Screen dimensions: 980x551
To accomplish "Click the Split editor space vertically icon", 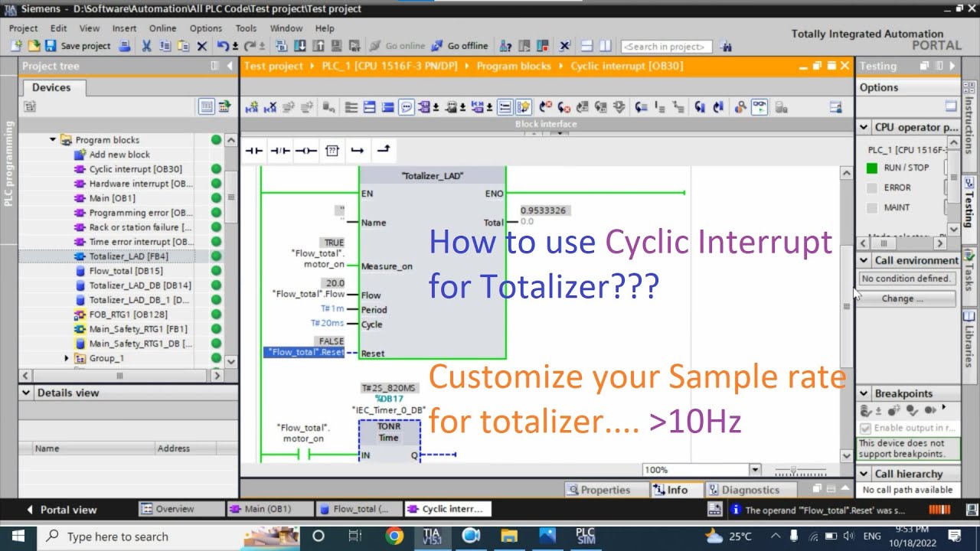I will [x=605, y=46].
